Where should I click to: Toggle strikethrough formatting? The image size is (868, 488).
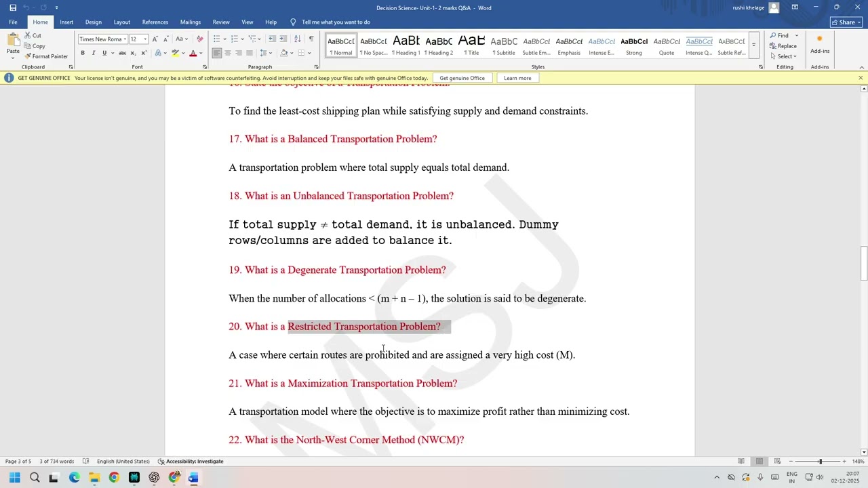(122, 53)
